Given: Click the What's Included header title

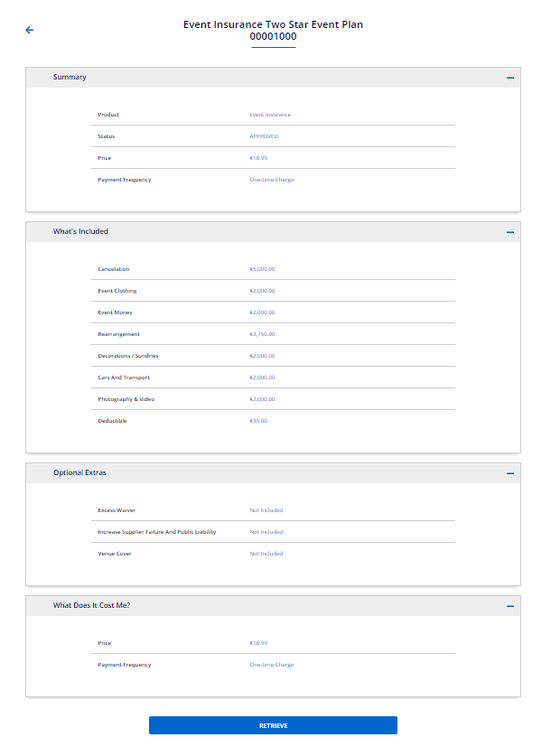Looking at the screenshot, I should tap(80, 232).
